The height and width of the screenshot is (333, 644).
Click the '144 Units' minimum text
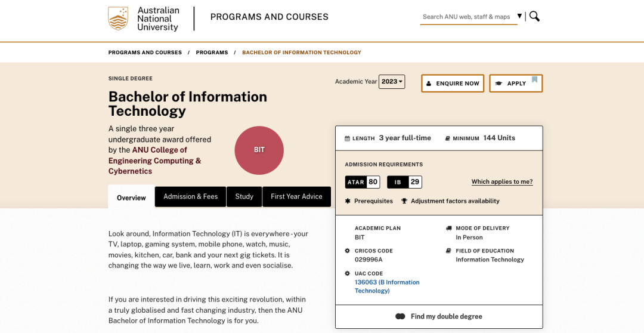pyautogui.click(x=499, y=138)
